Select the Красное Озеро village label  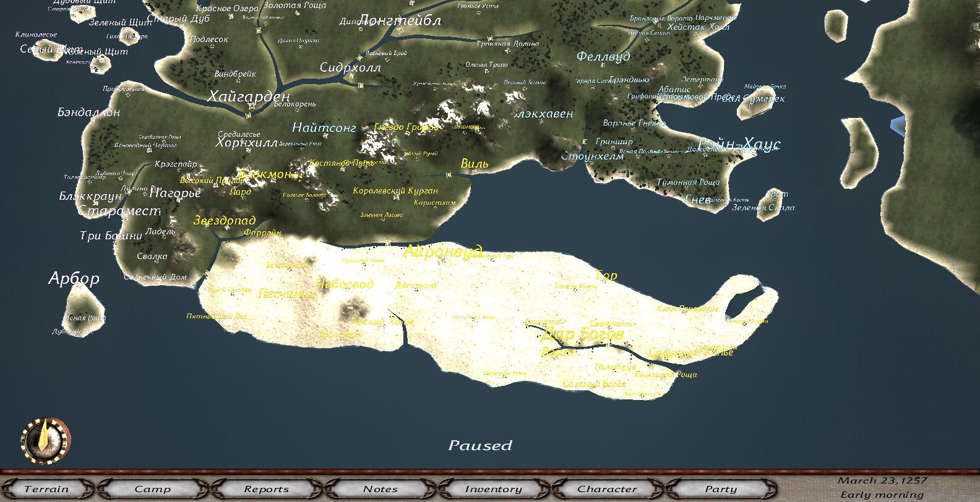tap(227, 8)
